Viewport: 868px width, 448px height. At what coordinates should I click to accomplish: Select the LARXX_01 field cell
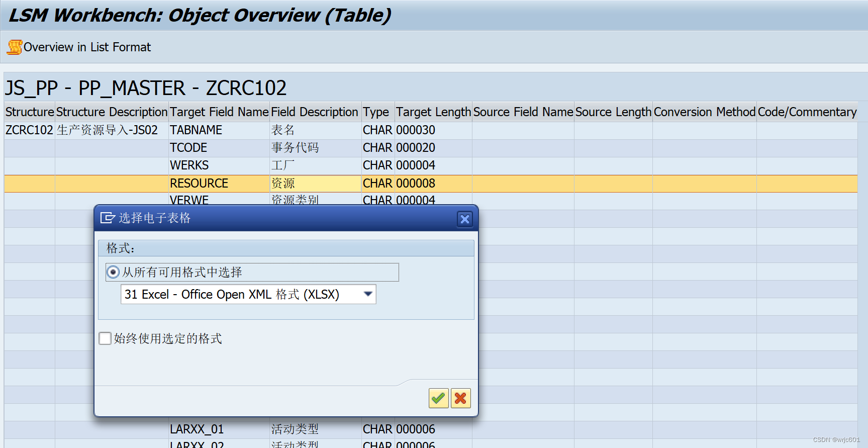coord(219,429)
